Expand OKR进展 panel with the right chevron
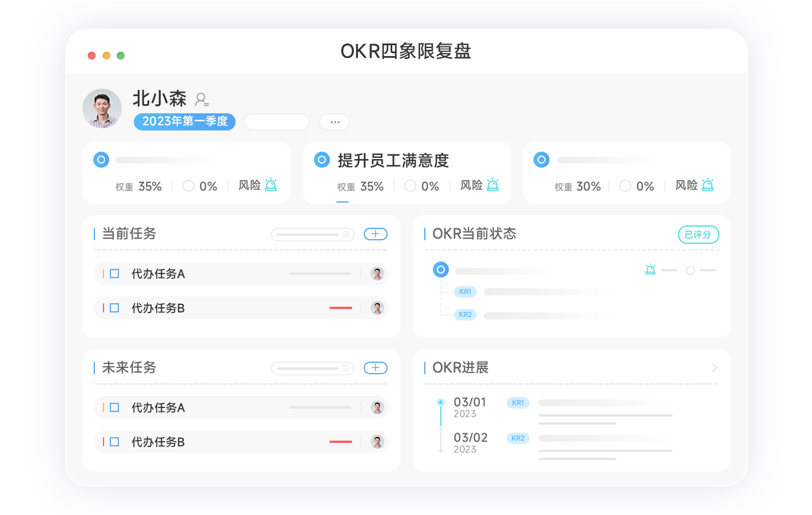This screenshot has width=812, height=515. click(x=714, y=367)
